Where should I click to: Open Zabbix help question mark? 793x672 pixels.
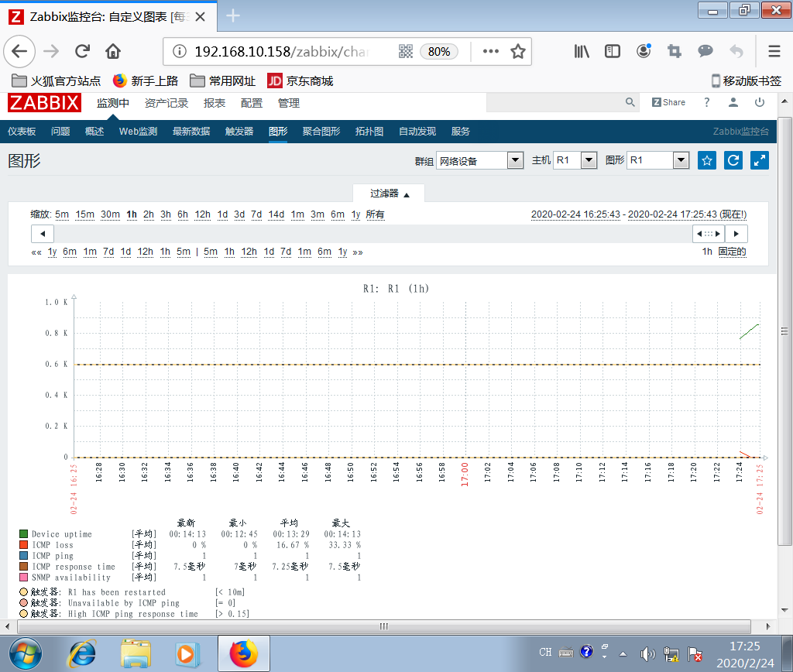pos(706,102)
